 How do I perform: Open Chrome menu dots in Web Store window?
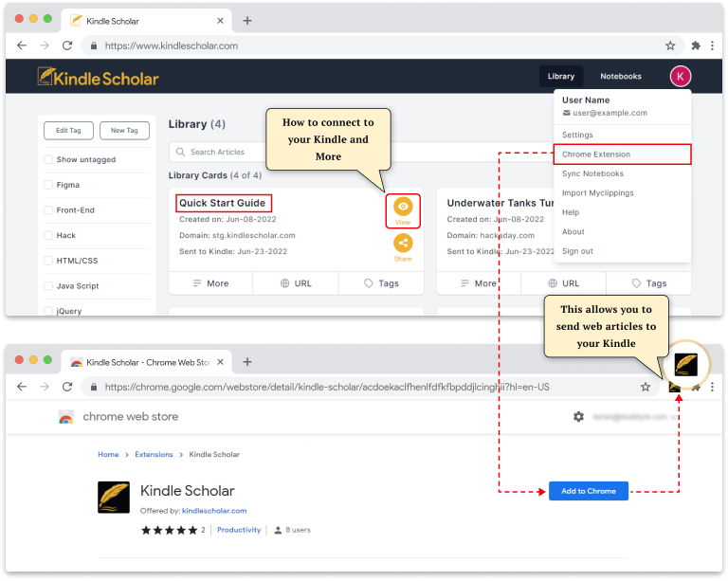712,387
